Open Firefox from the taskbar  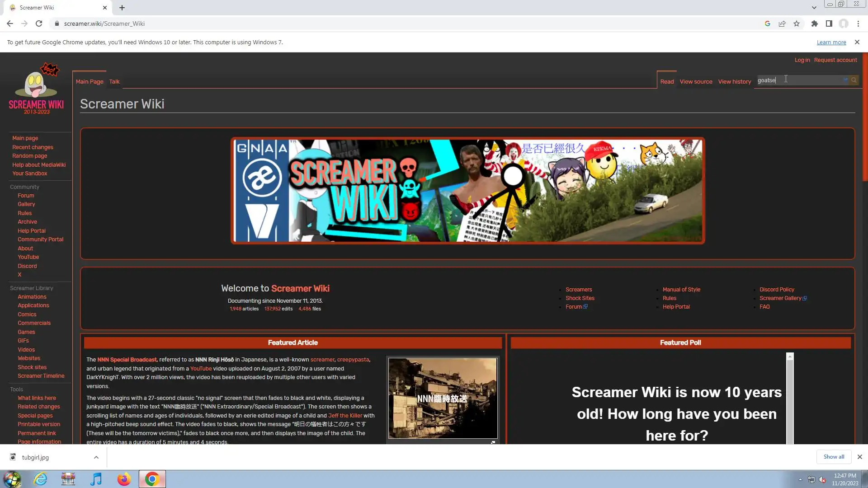pyautogui.click(x=124, y=479)
